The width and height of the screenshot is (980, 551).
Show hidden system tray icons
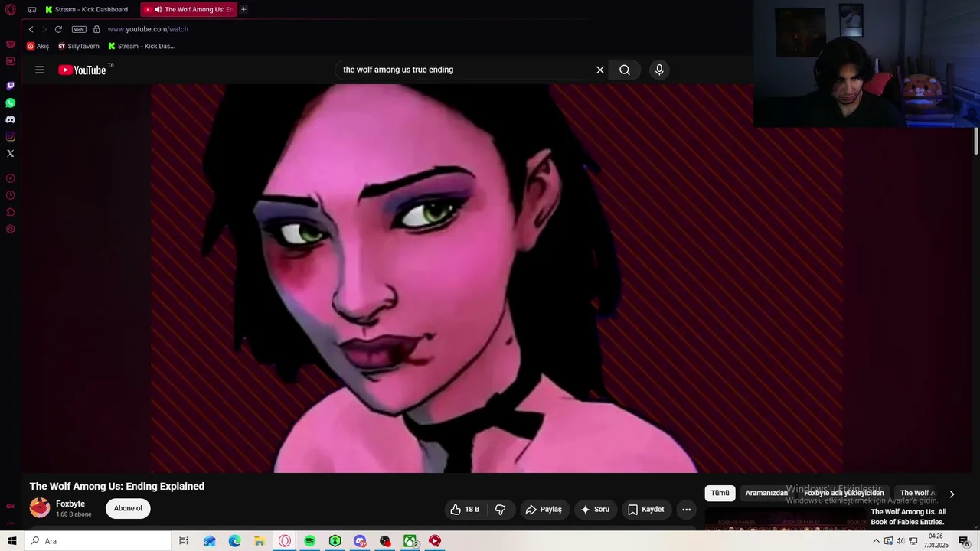pyautogui.click(x=877, y=541)
